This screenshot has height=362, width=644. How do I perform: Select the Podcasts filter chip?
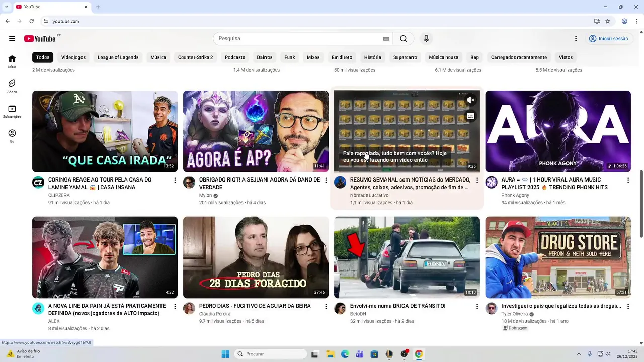pos(235,57)
